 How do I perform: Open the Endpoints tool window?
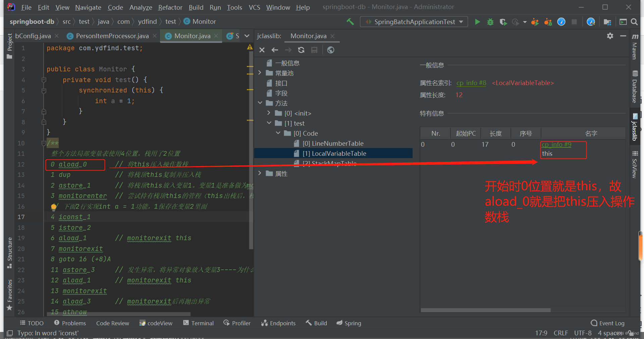pyautogui.click(x=278, y=323)
